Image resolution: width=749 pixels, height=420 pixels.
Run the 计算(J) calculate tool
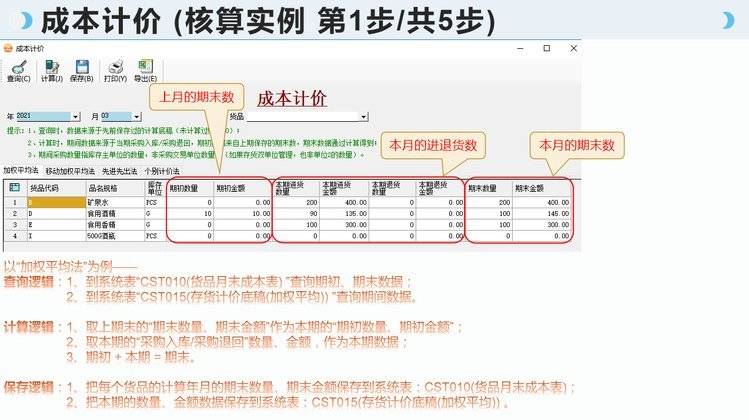point(51,69)
